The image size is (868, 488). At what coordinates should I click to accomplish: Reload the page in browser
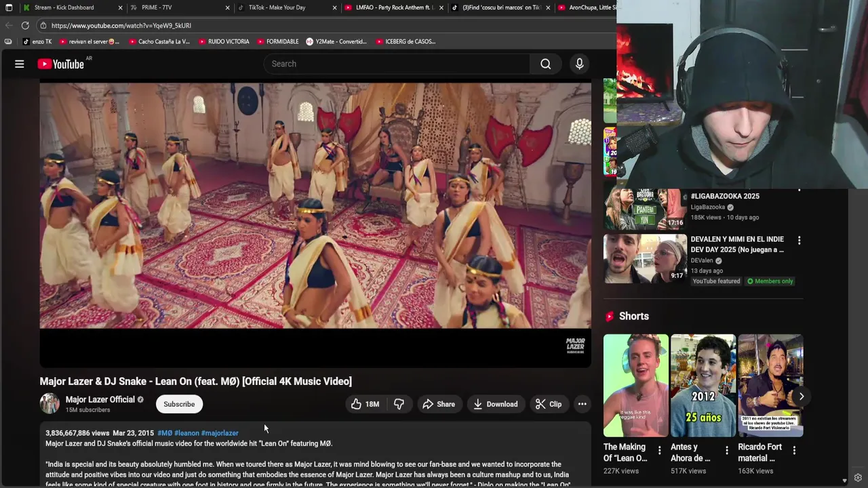[25, 25]
